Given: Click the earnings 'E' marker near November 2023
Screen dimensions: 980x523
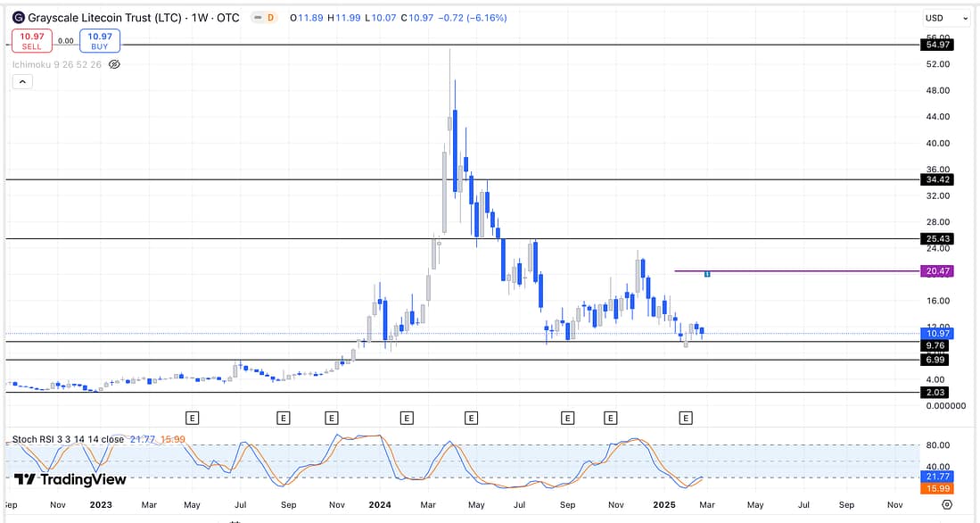Looking at the screenshot, I should [x=332, y=417].
